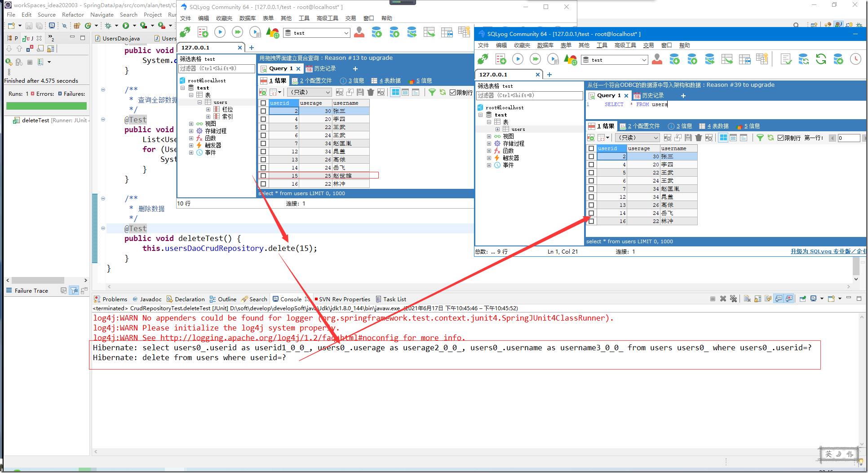This screenshot has height=473, width=868.
Task: Click grid view icon in right SQLyog result toolbar
Action: click(x=723, y=138)
